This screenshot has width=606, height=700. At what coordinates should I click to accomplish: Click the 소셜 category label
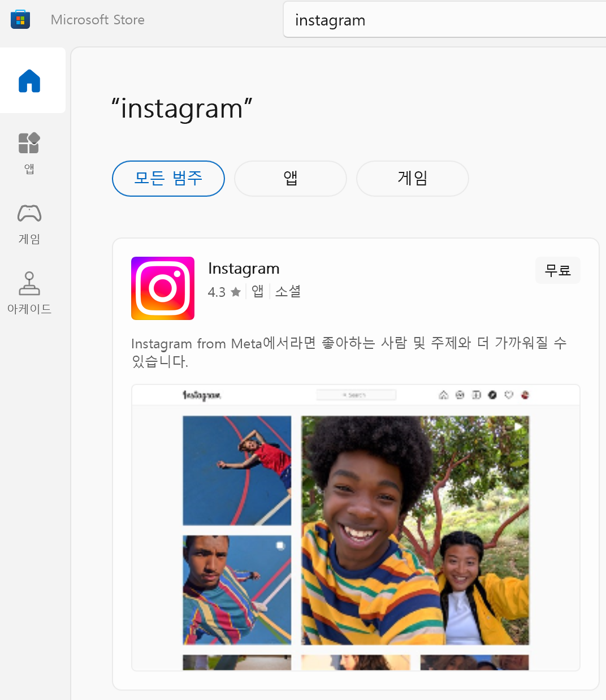pos(288,292)
